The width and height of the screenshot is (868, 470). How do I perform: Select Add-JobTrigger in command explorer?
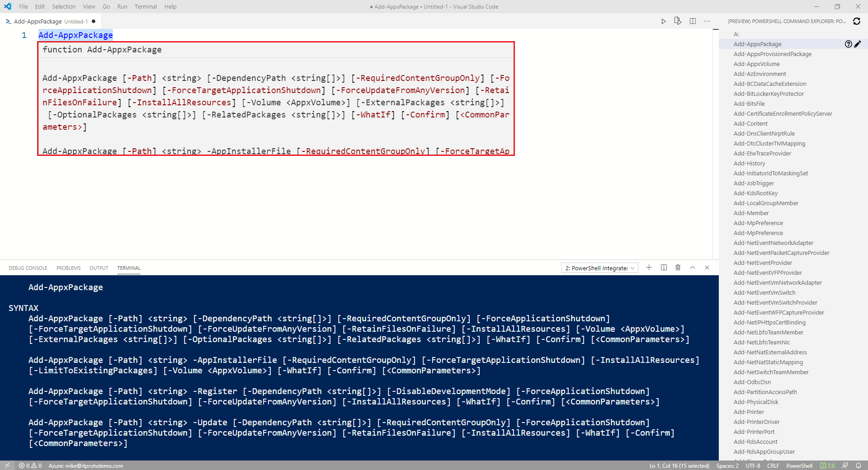[x=754, y=183]
